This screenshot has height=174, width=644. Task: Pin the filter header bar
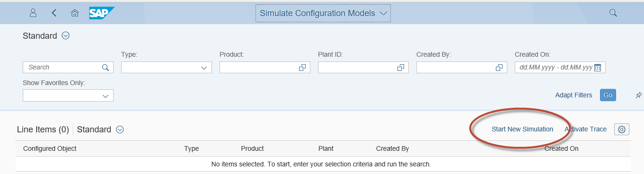pos(638,96)
